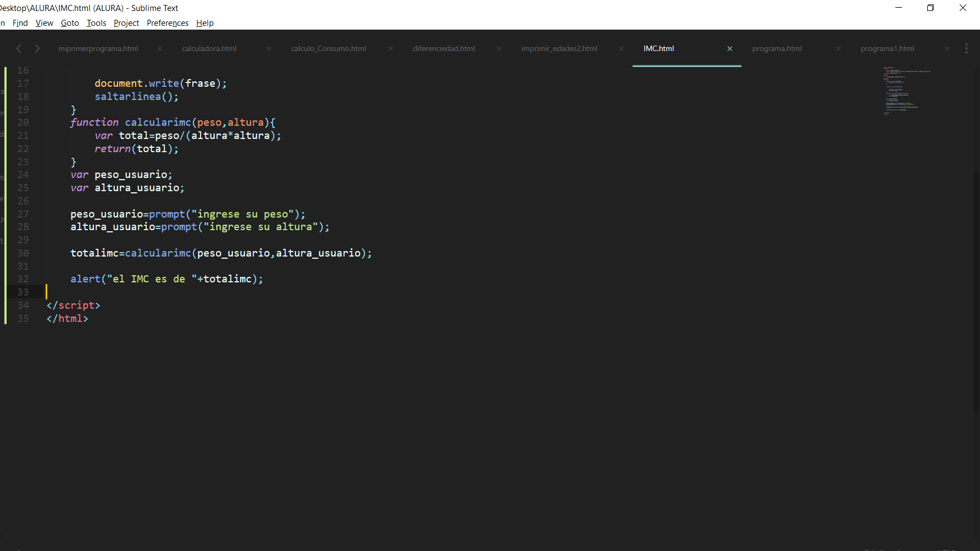980x551 pixels.
Task: Switch to calculadora.html tab
Action: [x=209, y=48]
